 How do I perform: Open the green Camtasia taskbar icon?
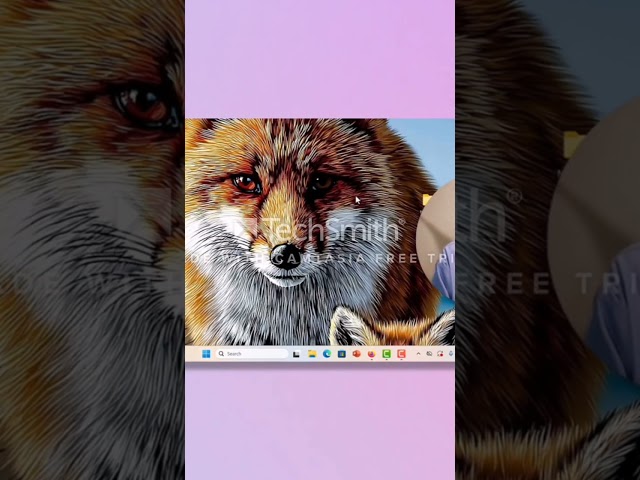click(386, 354)
